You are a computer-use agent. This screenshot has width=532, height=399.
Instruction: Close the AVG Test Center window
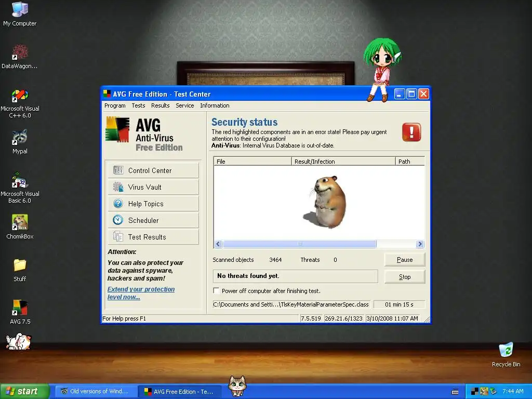(423, 94)
